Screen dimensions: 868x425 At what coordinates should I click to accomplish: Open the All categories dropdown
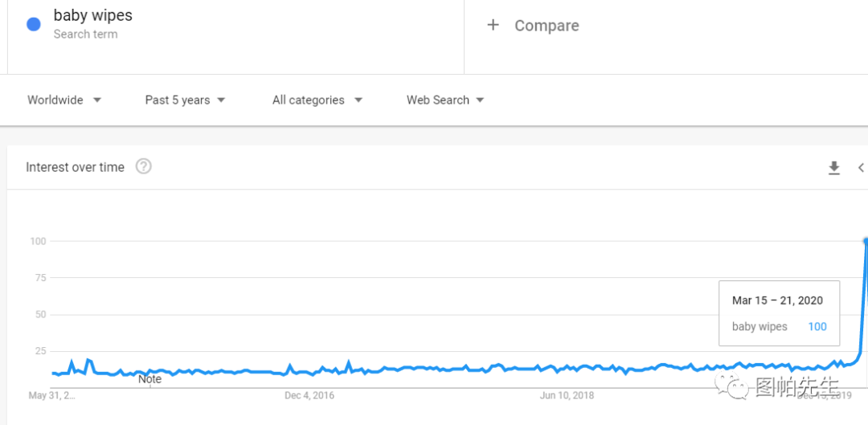(317, 100)
